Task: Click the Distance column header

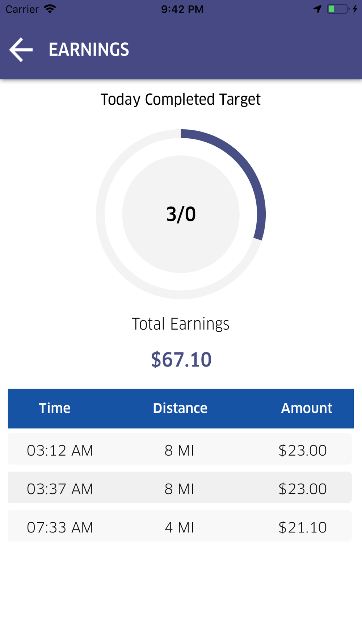Action: [180, 408]
